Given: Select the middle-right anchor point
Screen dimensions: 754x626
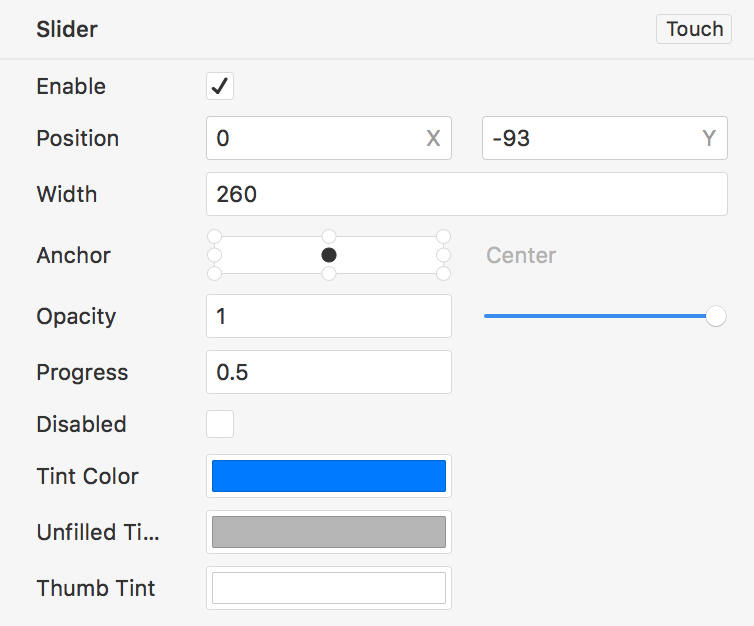Looking at the screenshot, I should [444, 255].
